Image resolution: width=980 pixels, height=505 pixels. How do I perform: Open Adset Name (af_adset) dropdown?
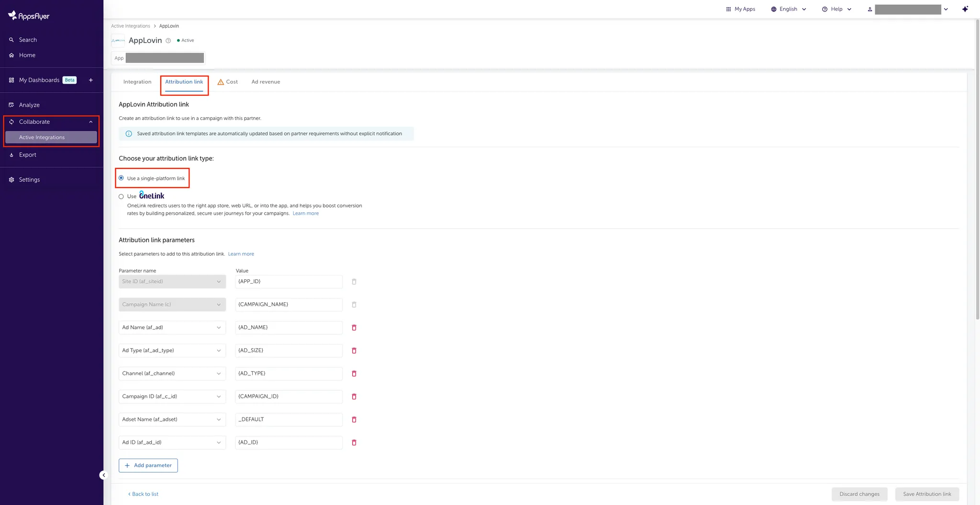(x=172, y=419)
